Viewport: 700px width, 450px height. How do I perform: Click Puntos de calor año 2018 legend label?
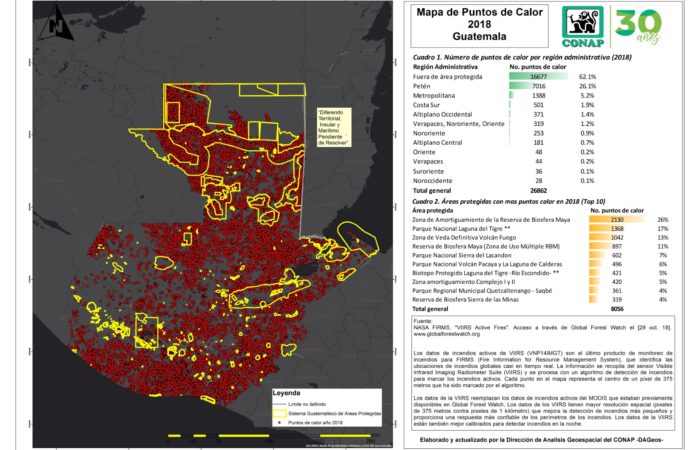pos(315,422)
